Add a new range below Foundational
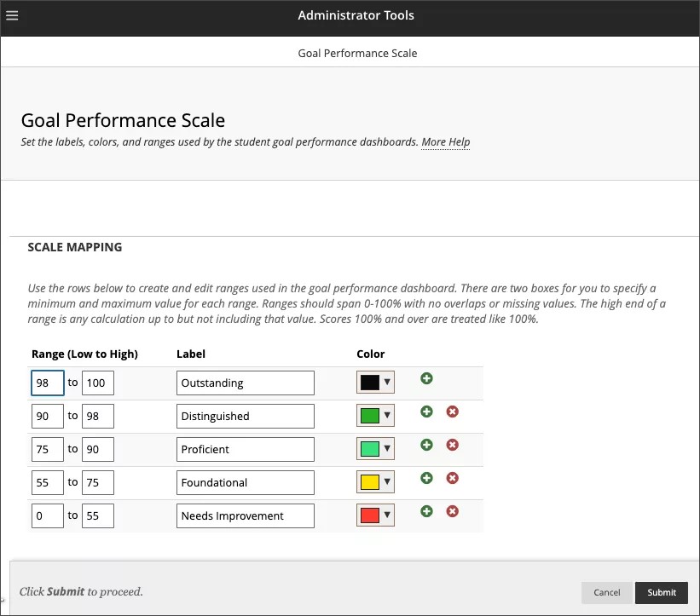The width and height of the screenshot is (700, 616). pyautogui.click(x=426, y=478)
